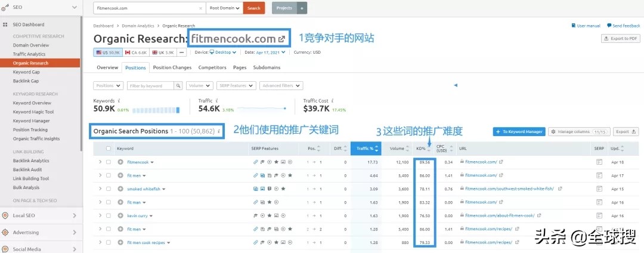644x253 pixels.
Task: Tick checkbox for fit man row
Action: pos(109,202)
